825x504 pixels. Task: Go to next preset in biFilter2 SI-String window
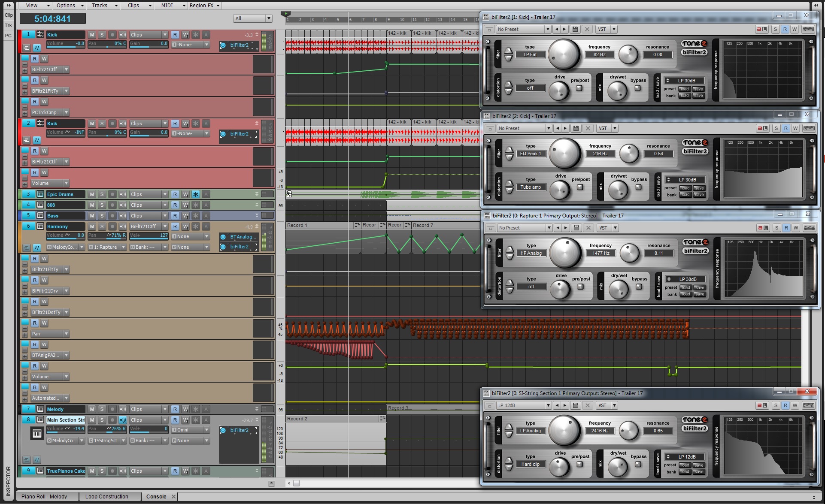tap(565, 405)
